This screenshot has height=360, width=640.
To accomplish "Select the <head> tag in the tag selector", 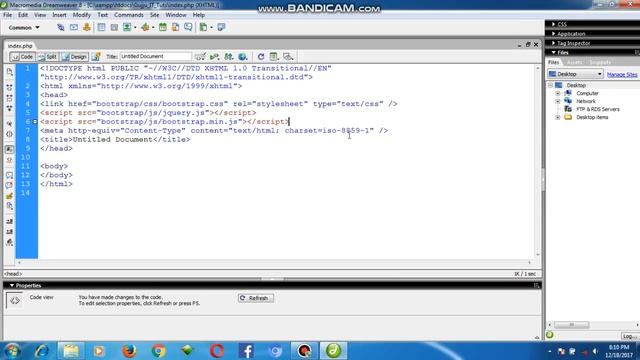I will tap(13, 274).
